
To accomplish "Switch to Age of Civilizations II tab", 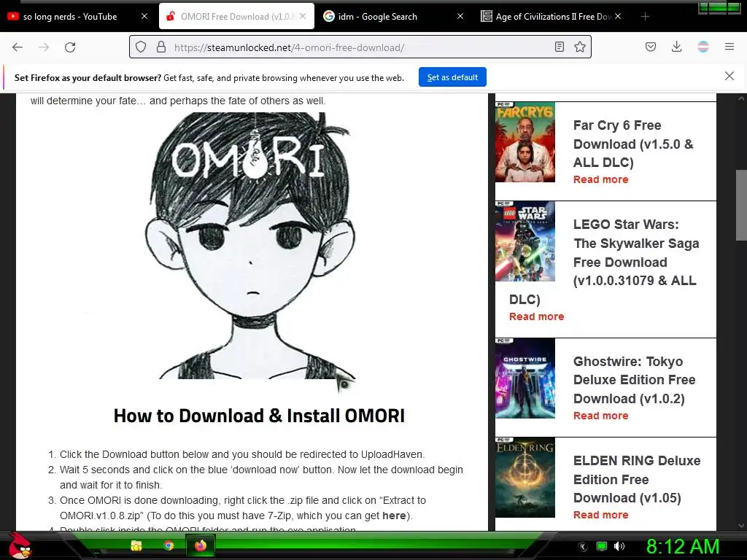I will tap(553, 17).
